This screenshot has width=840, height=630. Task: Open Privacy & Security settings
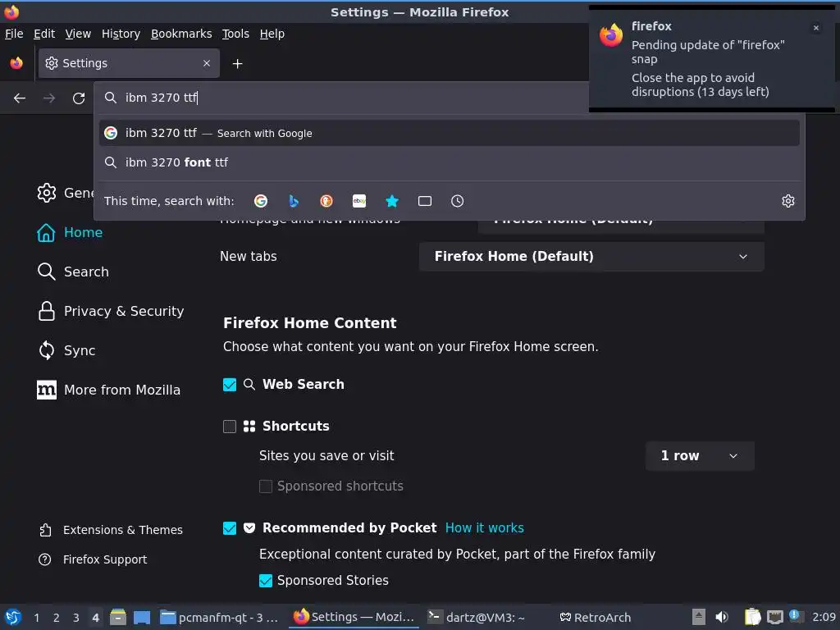tap(111, 311)
